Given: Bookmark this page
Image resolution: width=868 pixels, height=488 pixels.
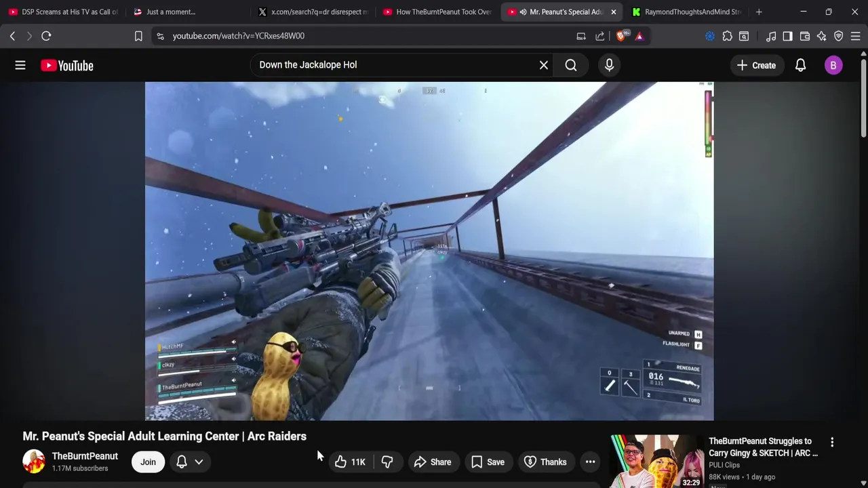Looking at the screenshot, I should (138, 36).
